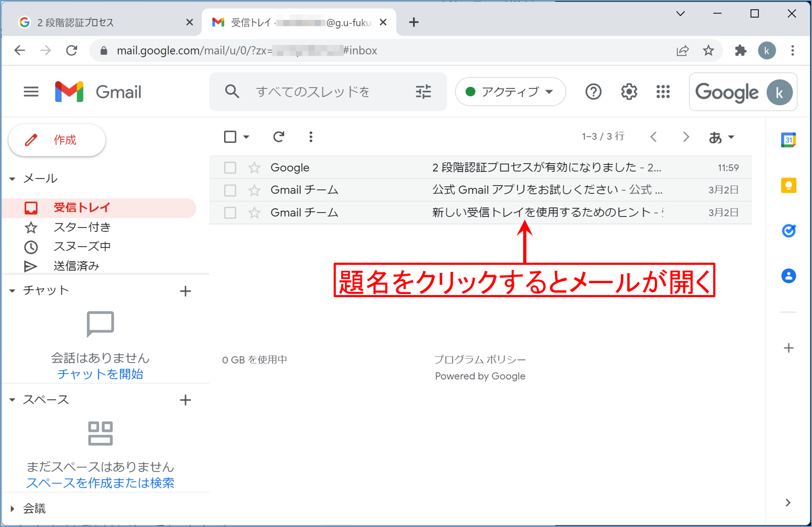Open the 新しい受信トレイを使用するためのヒント email
This screenshot has width=812, height=527.
pyautogui.click(x=481, y=213)
